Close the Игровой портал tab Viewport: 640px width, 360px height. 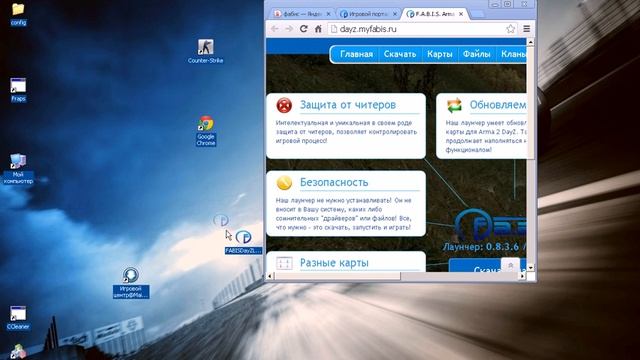[395, 14]
